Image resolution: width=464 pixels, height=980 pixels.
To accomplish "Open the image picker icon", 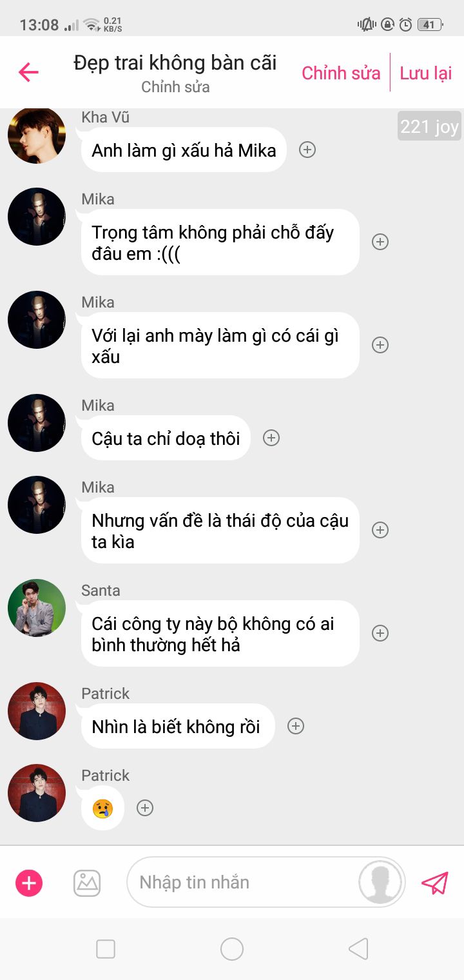I will click(x=87, y=883).
